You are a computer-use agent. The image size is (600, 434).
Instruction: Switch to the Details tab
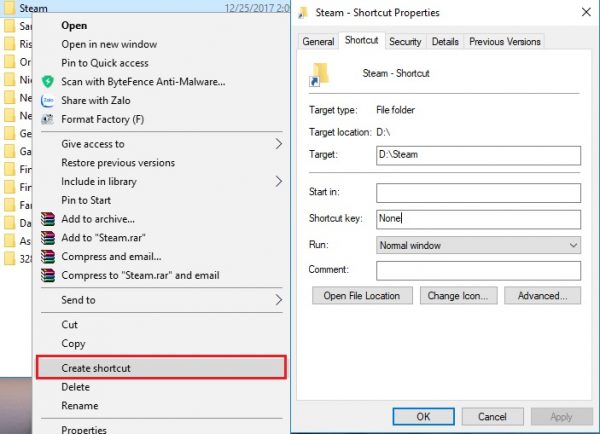pos(445,41)
